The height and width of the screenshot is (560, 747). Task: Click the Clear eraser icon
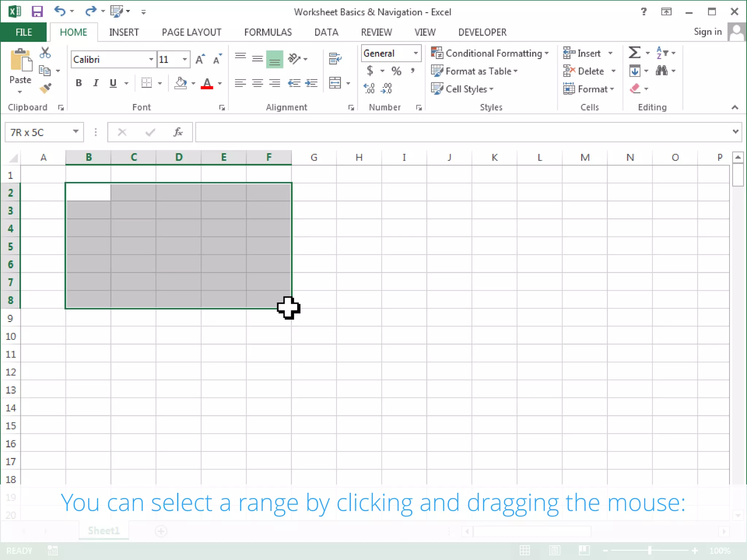(635, 88)
